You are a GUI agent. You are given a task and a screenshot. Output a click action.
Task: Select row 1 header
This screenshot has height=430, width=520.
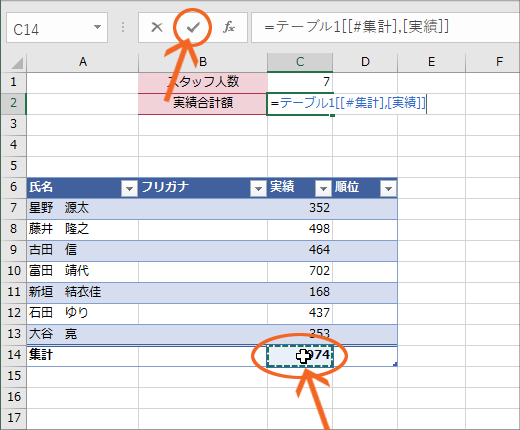point(13,82)
